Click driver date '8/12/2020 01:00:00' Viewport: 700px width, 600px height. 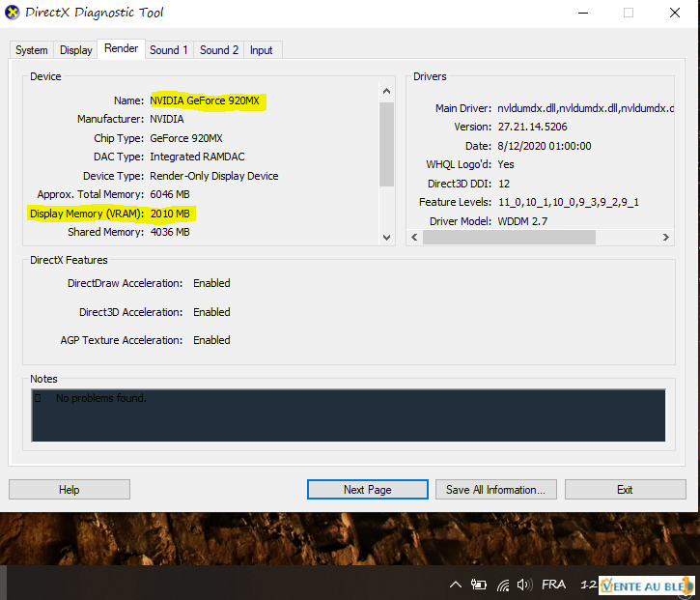[x=545, y=146]
